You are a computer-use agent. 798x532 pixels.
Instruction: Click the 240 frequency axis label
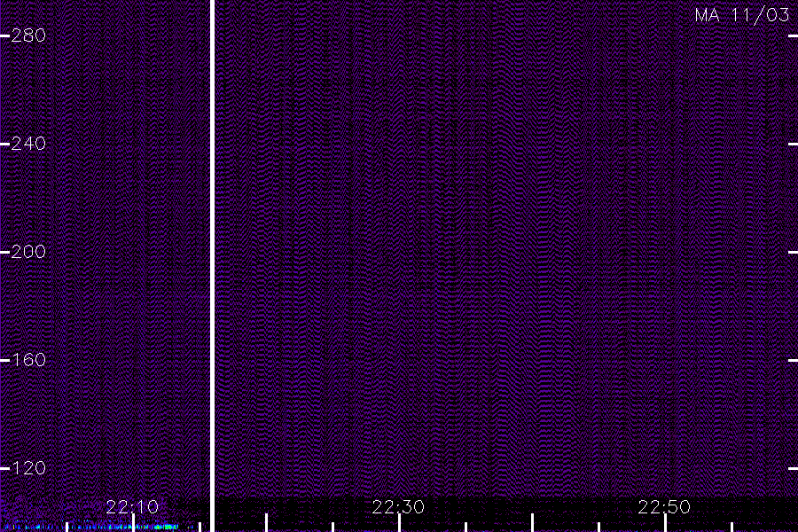28,144
